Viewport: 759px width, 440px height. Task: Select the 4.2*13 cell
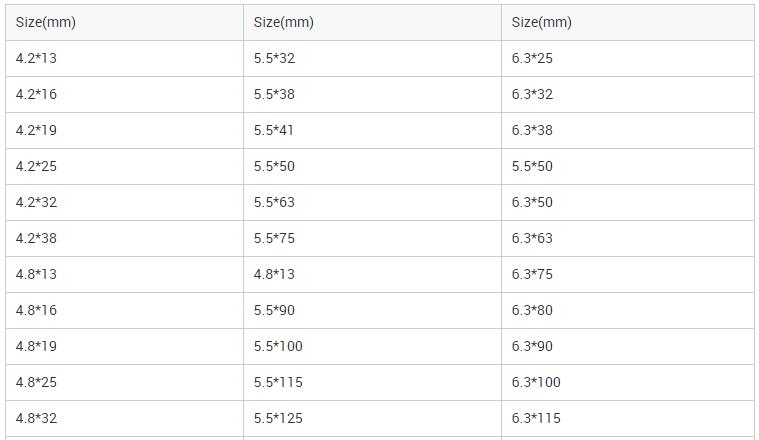(124, 59)
